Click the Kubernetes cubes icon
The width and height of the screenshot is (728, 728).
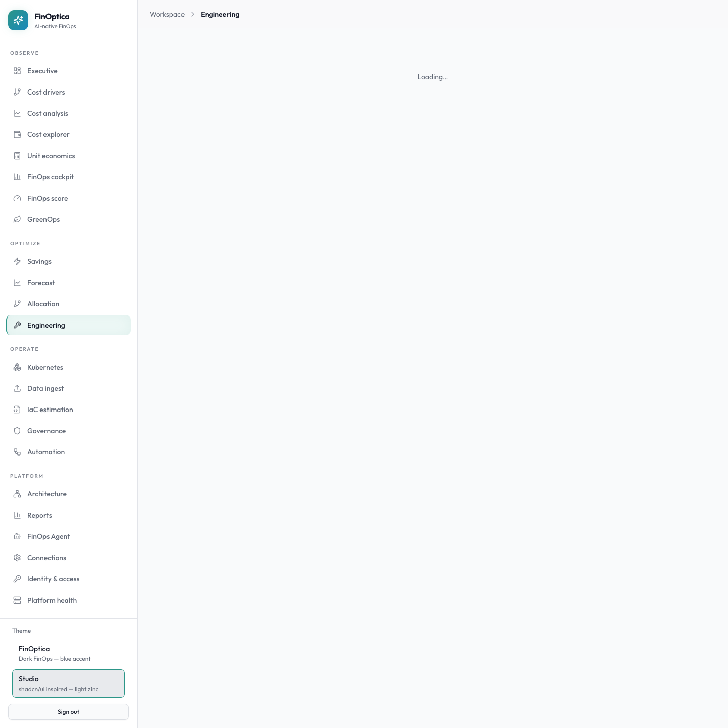[17, 367]
